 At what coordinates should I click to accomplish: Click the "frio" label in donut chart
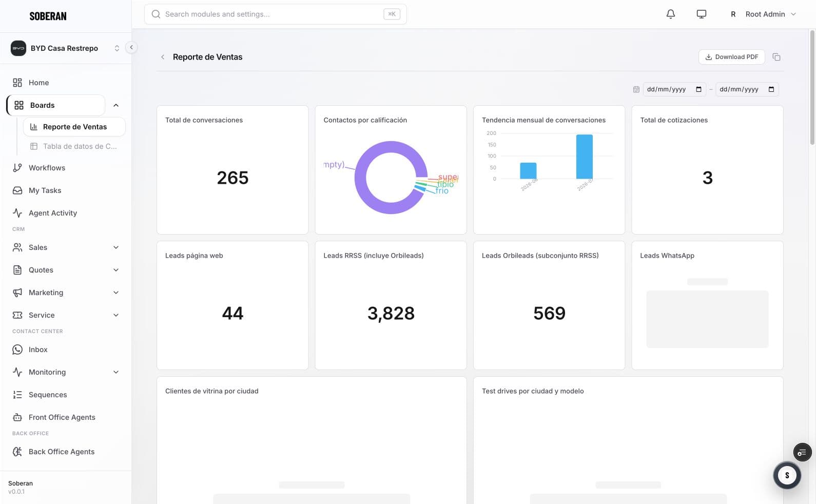click(x=442, y=191)
